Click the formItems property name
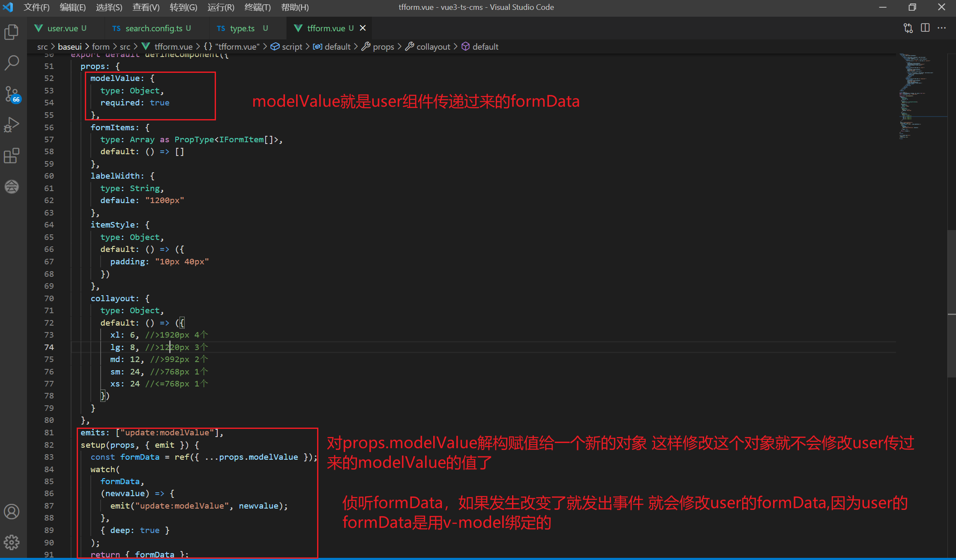 [112, 128]
